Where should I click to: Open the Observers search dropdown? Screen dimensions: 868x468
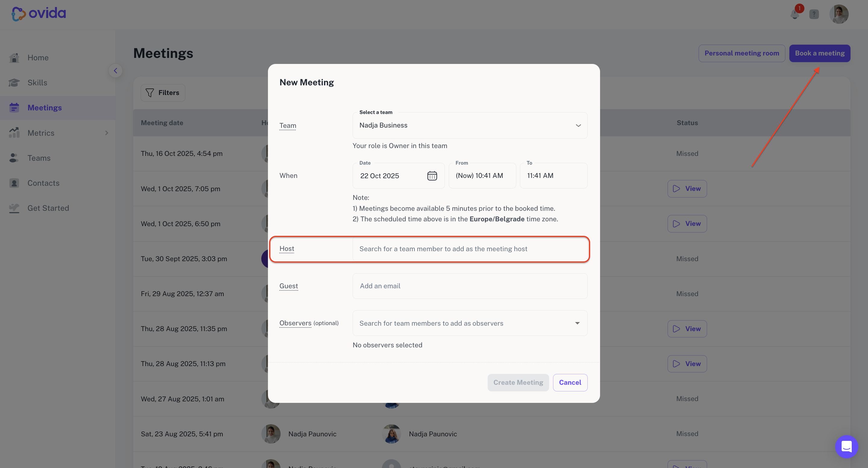pyautogui.click(x=470, y=323)
